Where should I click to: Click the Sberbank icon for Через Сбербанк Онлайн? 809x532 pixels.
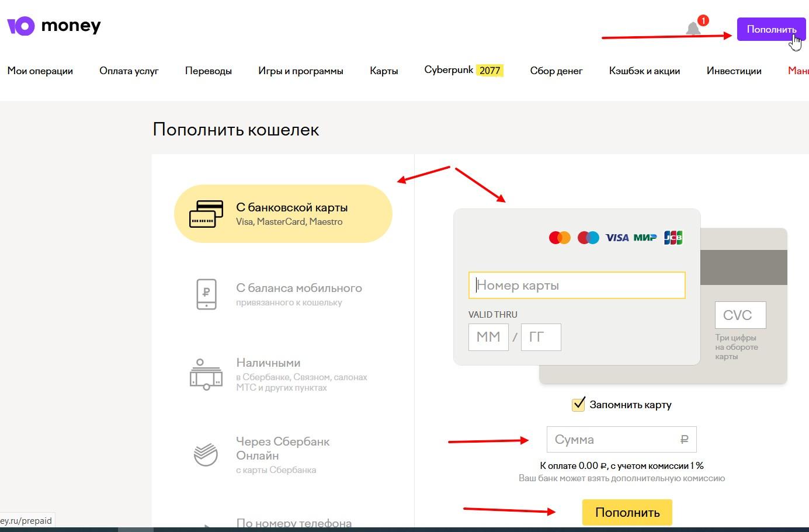(x=204, y=454)
